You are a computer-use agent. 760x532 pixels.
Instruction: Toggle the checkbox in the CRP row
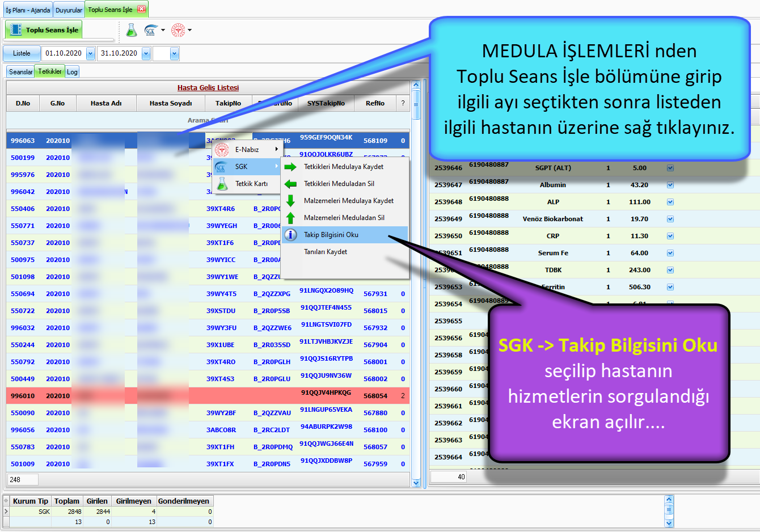[x=670, y=236]
